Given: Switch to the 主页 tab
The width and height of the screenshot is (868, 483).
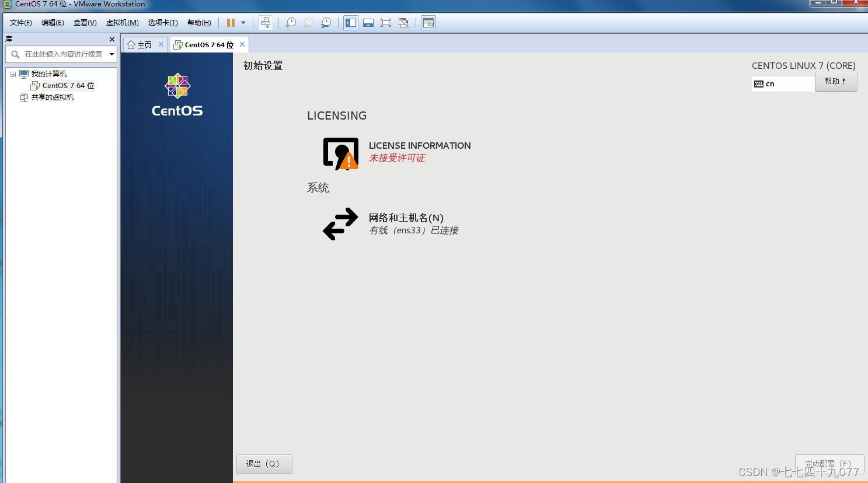Looking at the screenshot, I should [144, 44].
